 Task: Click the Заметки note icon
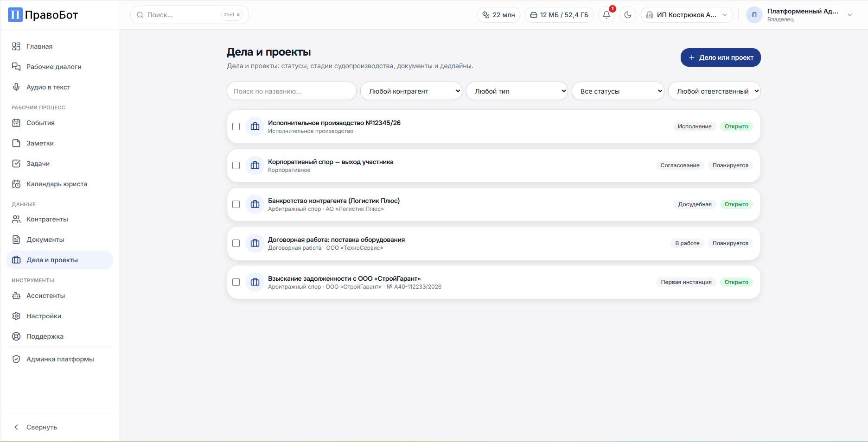point(16,143)
